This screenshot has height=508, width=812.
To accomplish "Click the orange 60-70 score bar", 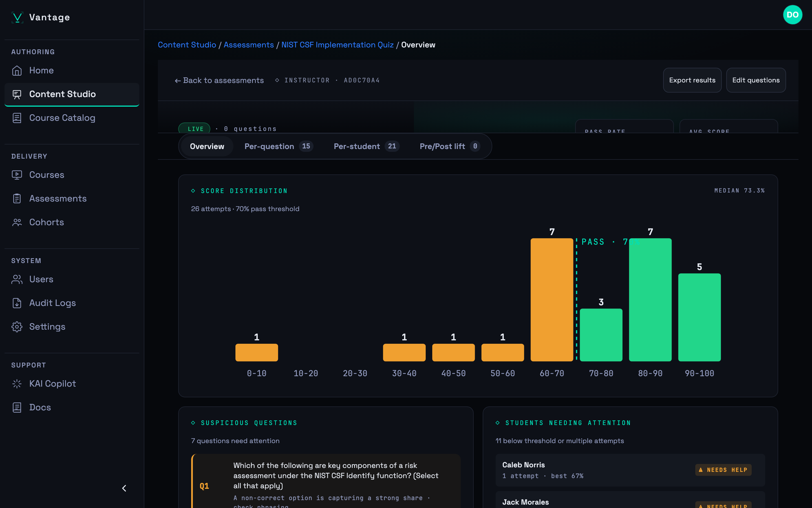I will tap(551, 300).
